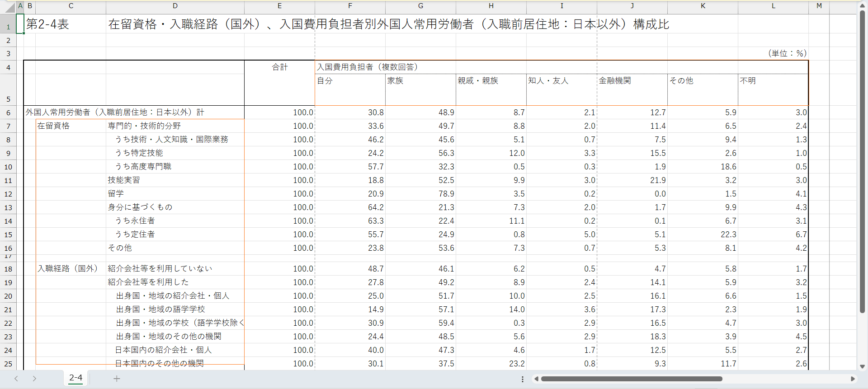The height and width of the screenshot is (389, 868).
Task: Click the three-dot tab bar resize handle
Action: click(523, 379)
